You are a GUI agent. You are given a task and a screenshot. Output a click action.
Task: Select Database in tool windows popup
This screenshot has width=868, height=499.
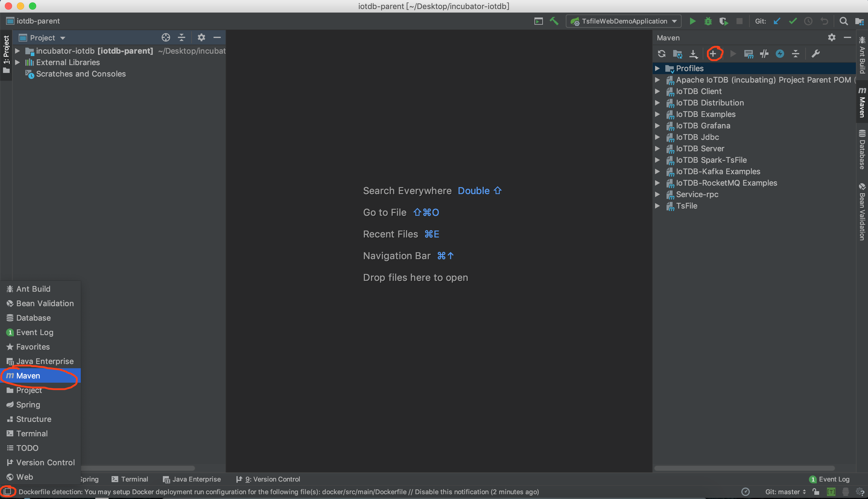coord(40,318)
